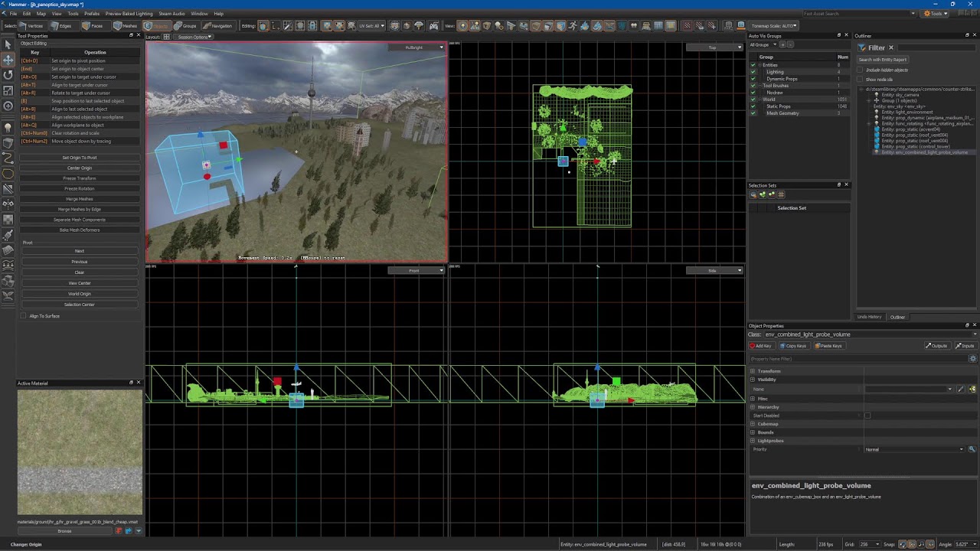Click the layout grid icon next to Layout
The width and height of the screenshot is (980, 551).
(x=166, y=37)
